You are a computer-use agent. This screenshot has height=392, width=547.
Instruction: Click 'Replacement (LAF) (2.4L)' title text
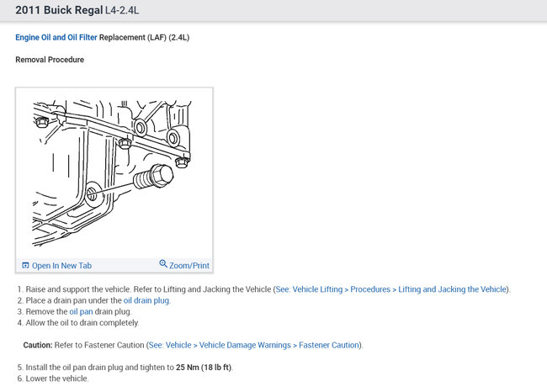pos(144,37)
